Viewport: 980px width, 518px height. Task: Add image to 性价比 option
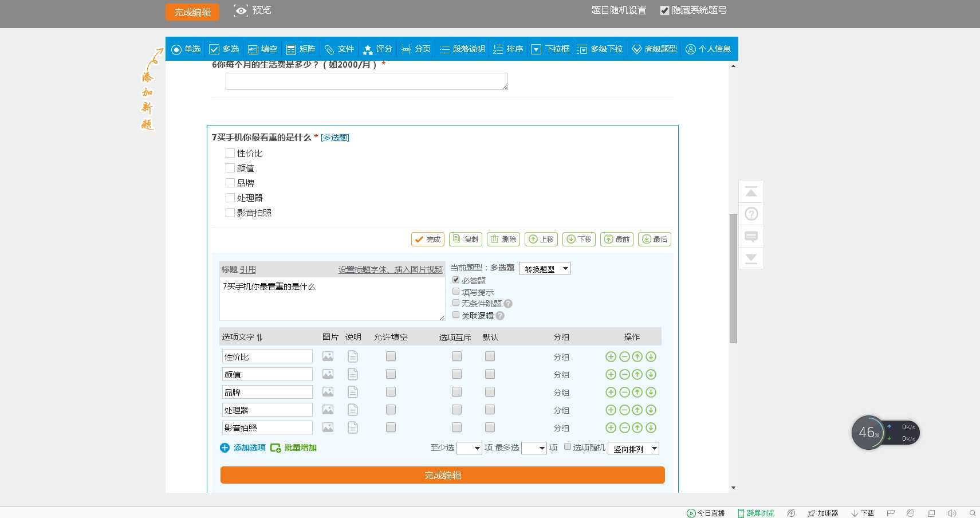pos(328,356)
